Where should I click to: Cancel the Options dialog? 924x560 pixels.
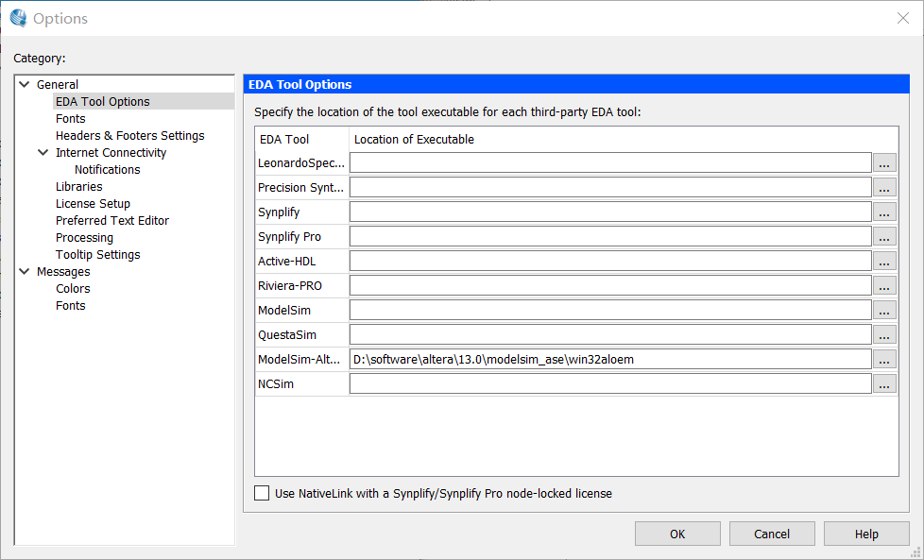(x=772, y=534)
